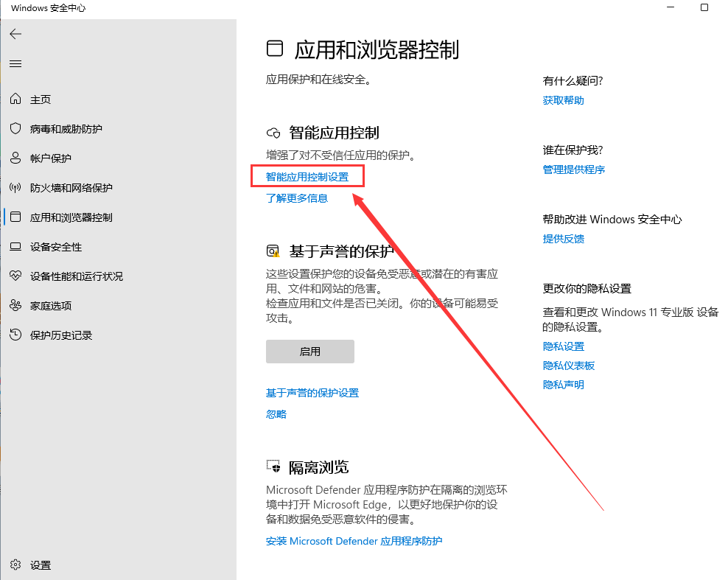The image size is (728, 580).
Task: Open the family options icon
Action: pyautogui.click(x=15, y=306)
